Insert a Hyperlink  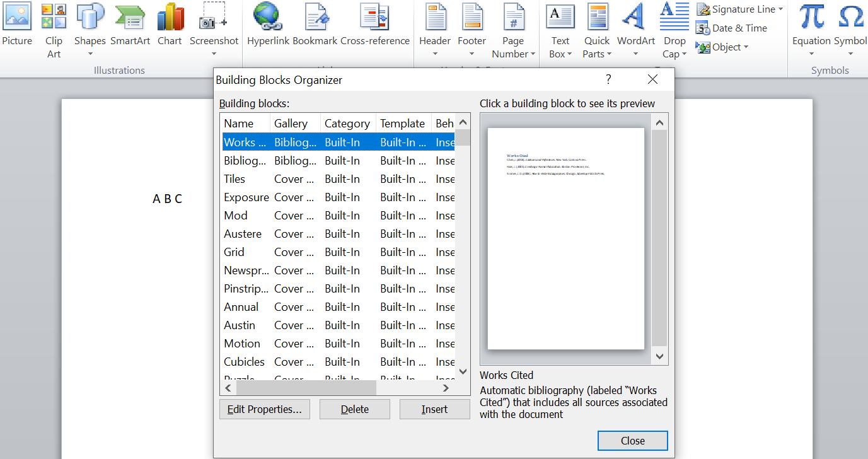(x=268, y=25)
